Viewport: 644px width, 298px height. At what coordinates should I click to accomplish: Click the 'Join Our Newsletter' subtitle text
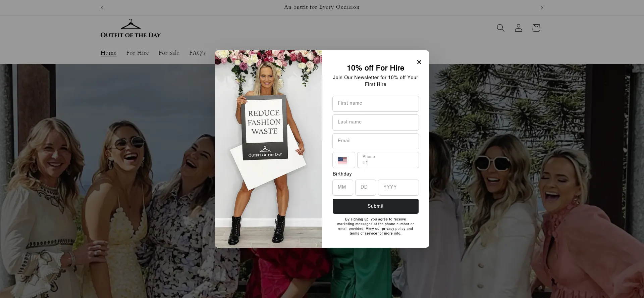click(375, 81)
